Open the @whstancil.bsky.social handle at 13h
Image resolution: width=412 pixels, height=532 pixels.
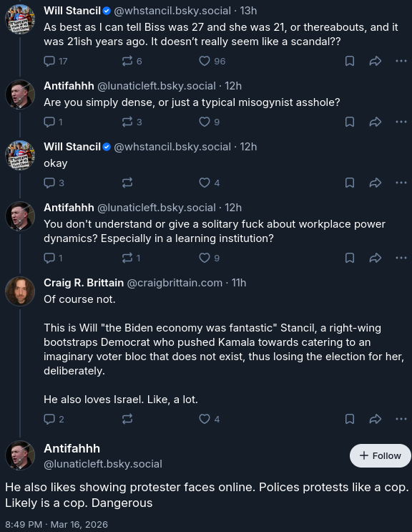pyautogui.click(x=172, y=11)
